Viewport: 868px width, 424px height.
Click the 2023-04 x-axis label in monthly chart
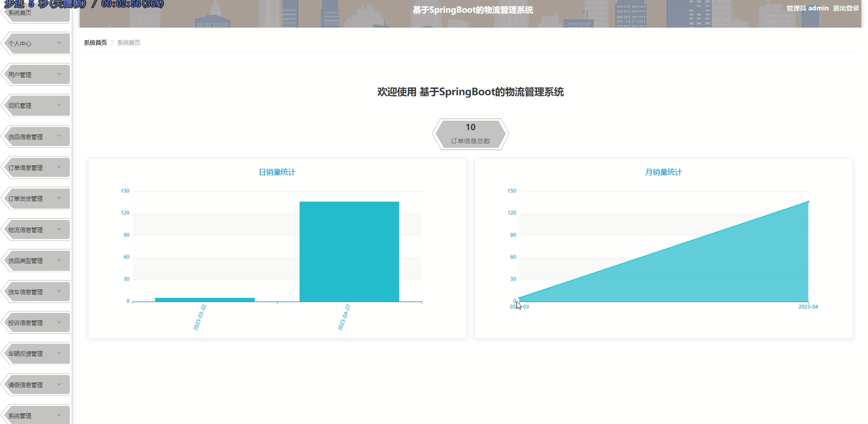[808, 307]
